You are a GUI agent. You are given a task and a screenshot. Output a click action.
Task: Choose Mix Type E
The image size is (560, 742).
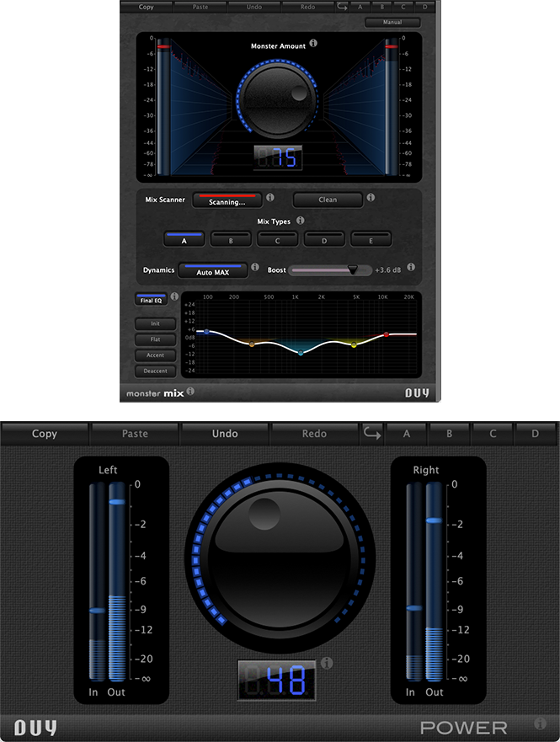(371, 239)
